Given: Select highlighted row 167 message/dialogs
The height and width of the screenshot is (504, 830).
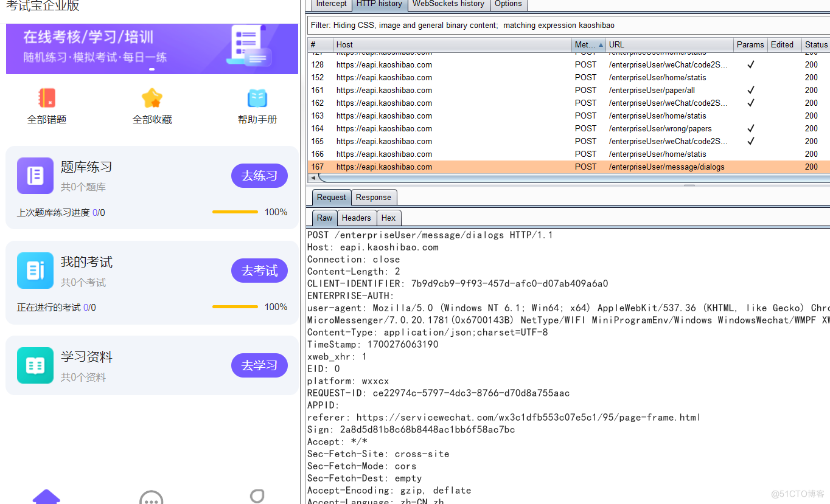Looking at the screenshot, I should point(568,167).
